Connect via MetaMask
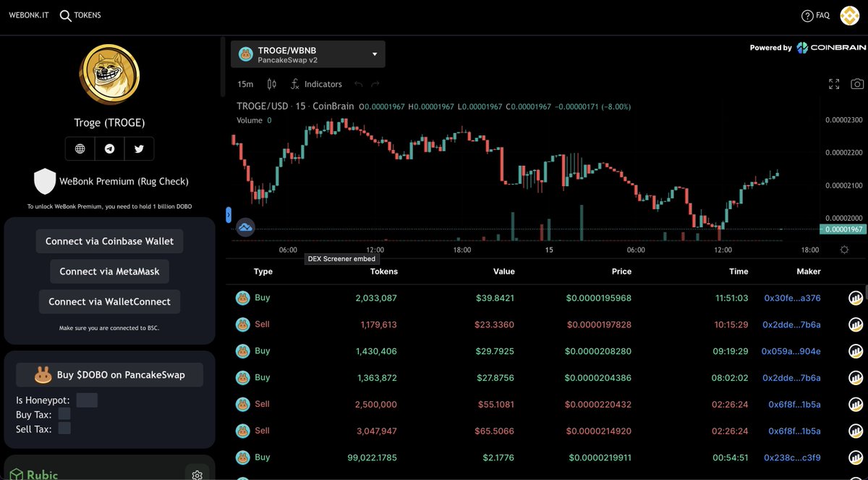 click(109, 271)
